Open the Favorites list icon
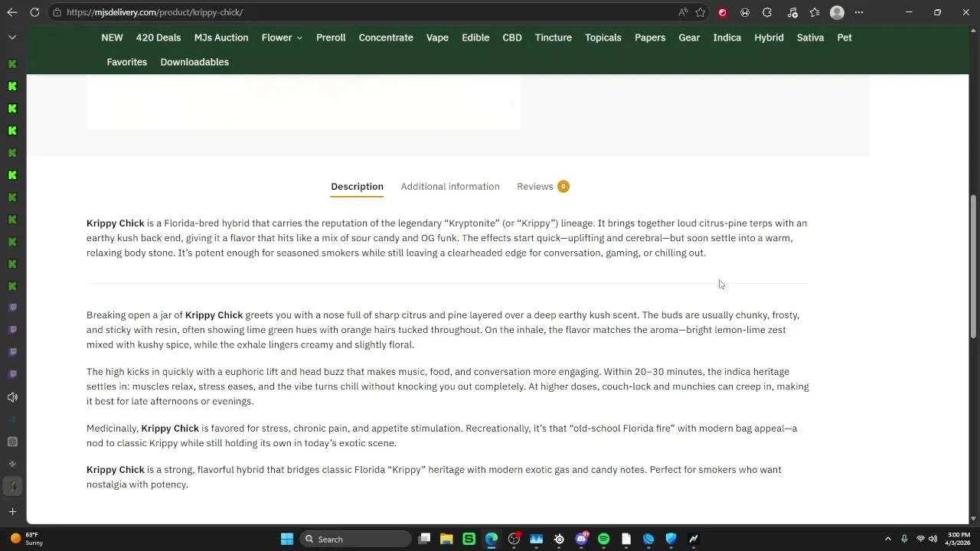The height and width of the screenshot is (551, 980). point(815,12)
